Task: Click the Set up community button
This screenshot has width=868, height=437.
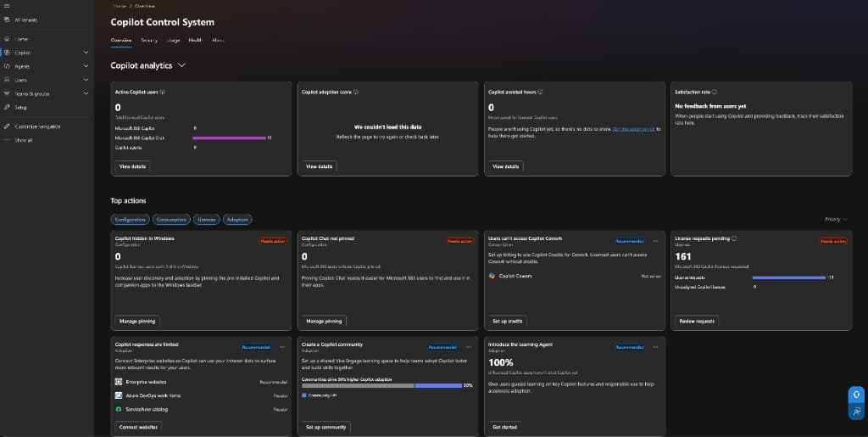Action: (x=326, y=427)
